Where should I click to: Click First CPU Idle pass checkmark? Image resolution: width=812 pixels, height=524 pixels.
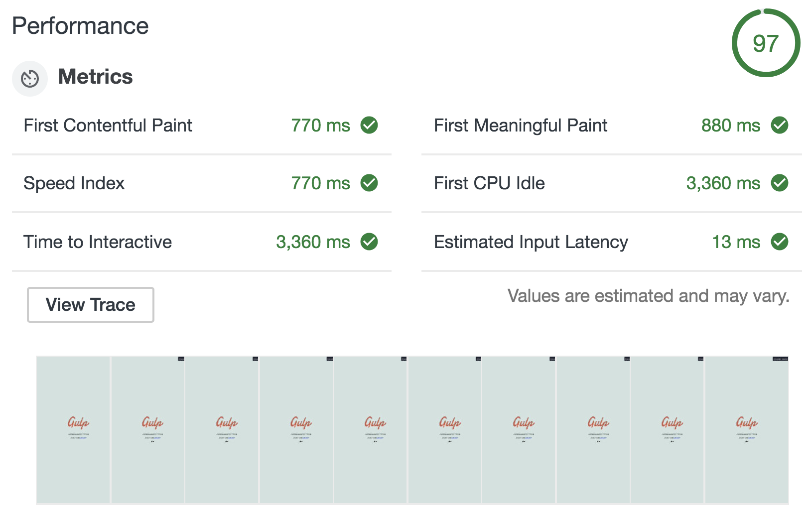click(x=780, y=183)
